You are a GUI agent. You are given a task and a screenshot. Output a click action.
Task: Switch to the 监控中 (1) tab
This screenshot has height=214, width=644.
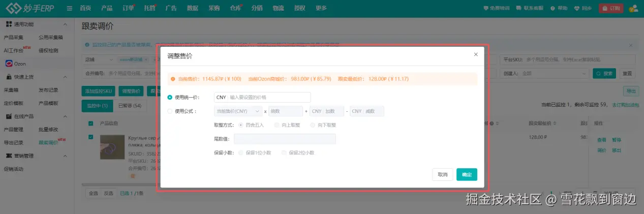click(x=97, y=106)
